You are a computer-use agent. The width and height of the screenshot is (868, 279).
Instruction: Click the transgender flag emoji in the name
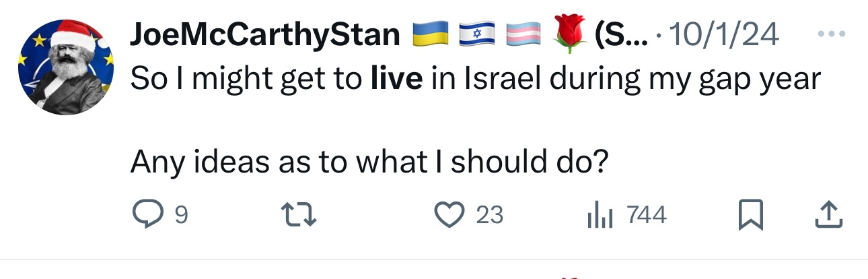click(523, 35)
